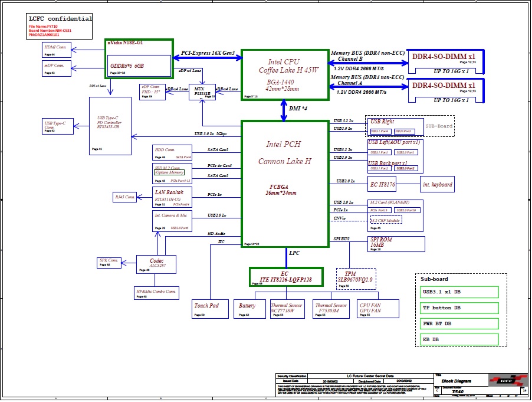The width and height of the screenshot is (532, 402).
Task: Click the "Block Diagram" title field
Action: [457, 381]
